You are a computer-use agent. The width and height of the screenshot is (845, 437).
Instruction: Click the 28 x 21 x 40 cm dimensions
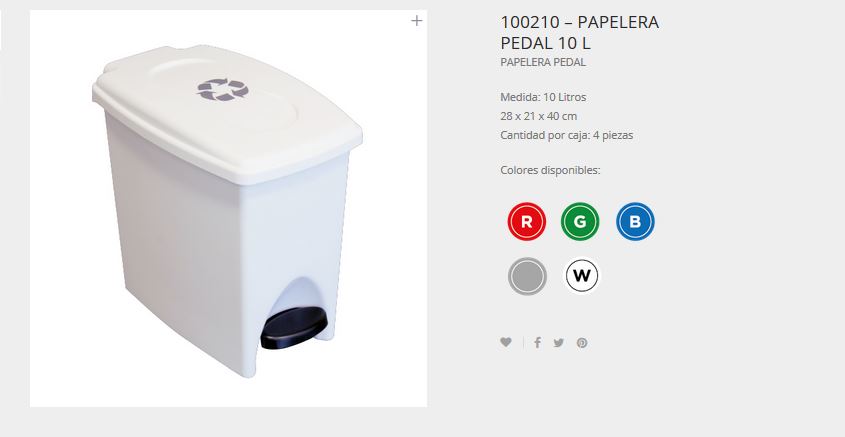538,116
